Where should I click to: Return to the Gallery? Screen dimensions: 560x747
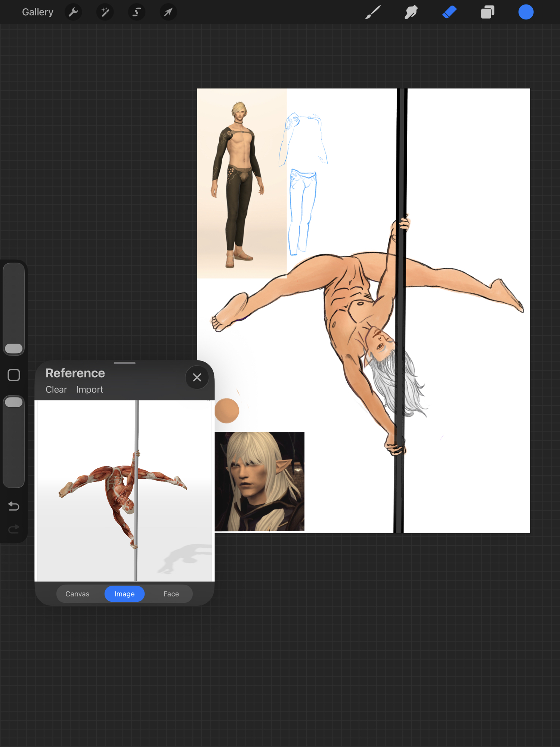[38, 12]
